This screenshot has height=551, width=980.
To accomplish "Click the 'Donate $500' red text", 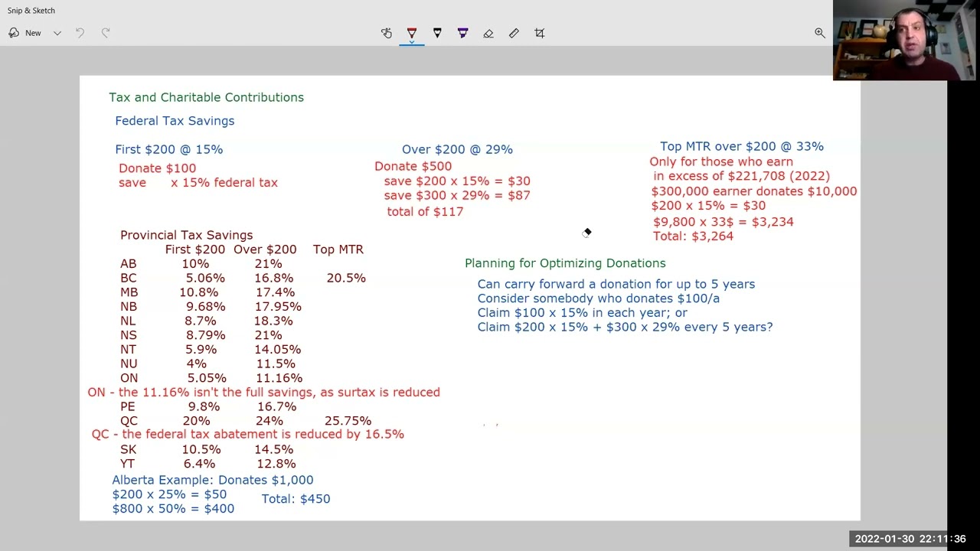I will [413, 166].
